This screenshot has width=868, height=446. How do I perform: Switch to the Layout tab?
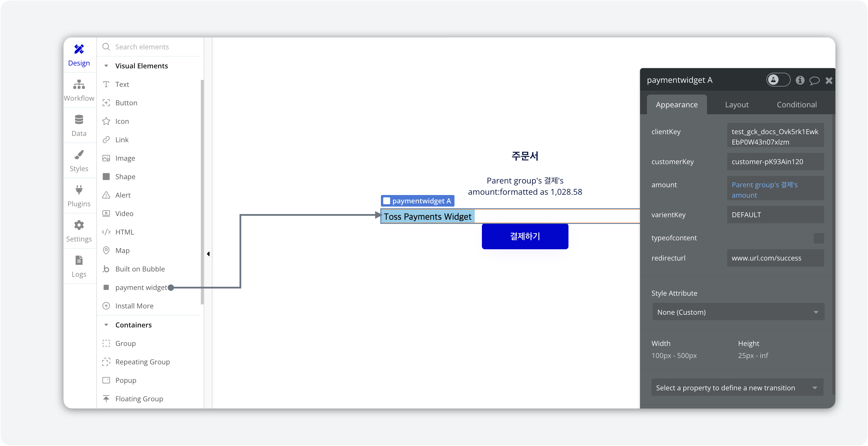point(737,105)
